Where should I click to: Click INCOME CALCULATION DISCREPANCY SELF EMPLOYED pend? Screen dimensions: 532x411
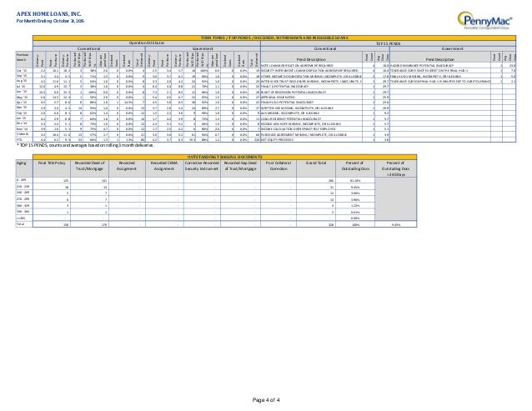point(299,129)
